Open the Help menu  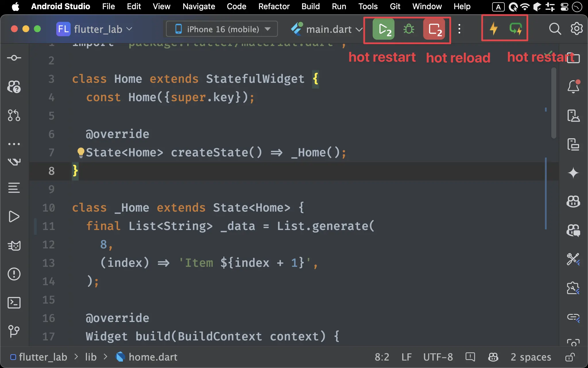462,6
